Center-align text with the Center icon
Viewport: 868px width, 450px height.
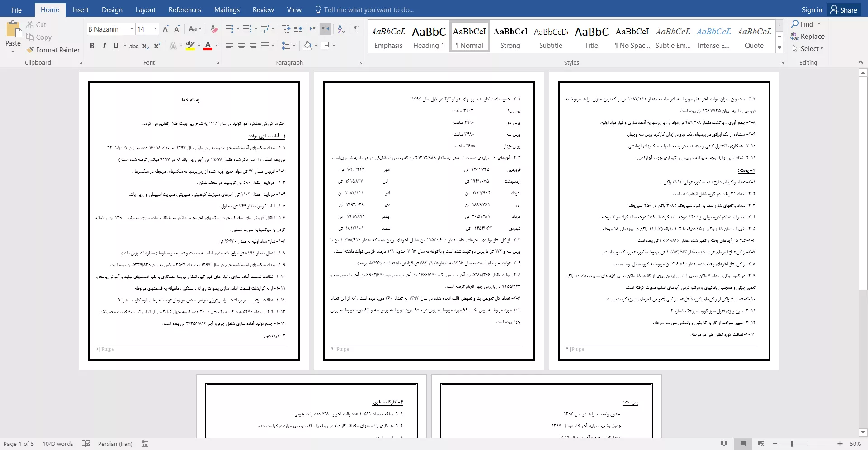241,46
